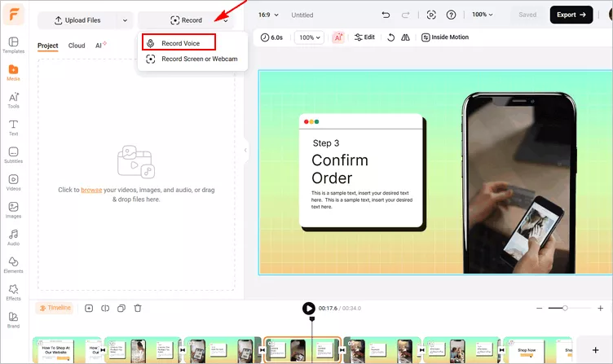Play the video preview
The image size is (613, 364).
[309, 308]
